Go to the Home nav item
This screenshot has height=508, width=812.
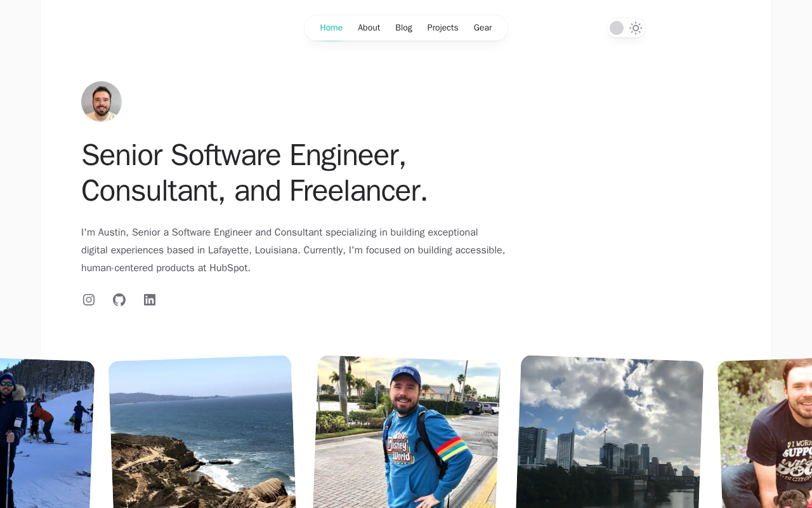[331, 28]
